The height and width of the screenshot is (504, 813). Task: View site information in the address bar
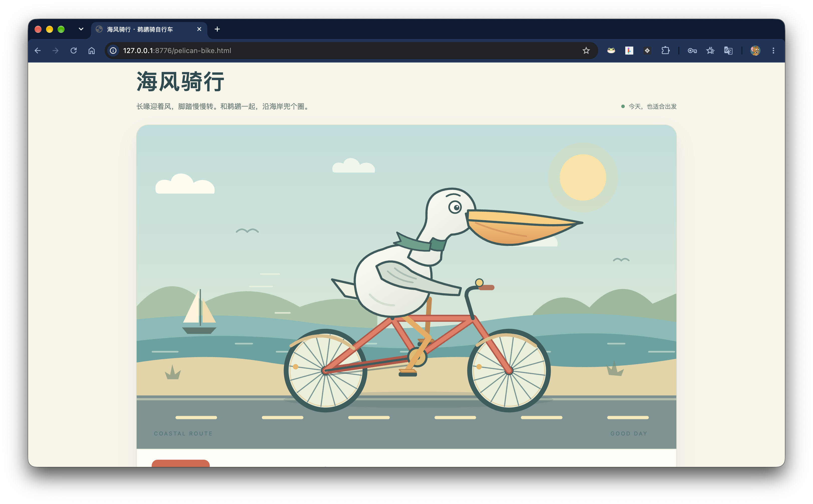pos(113,51)
